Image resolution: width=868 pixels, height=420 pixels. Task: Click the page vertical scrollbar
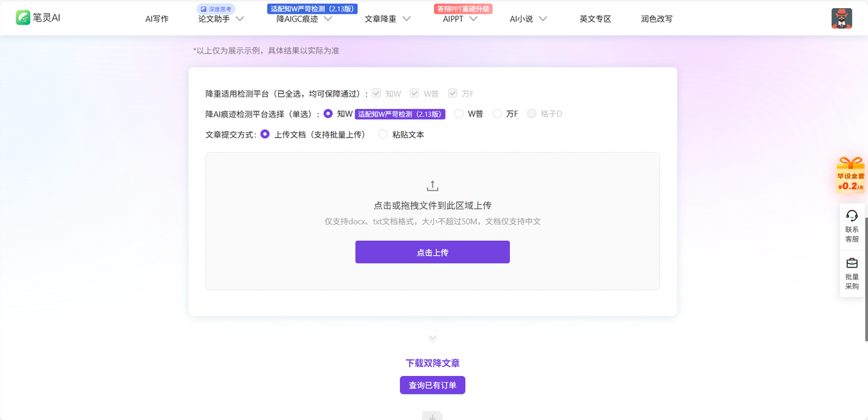pos(865,278)
